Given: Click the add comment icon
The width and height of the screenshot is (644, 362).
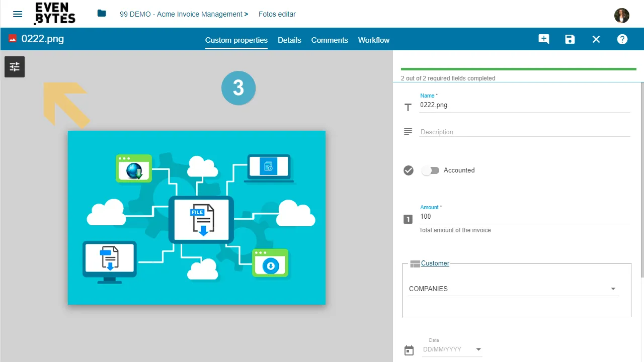Looking at the screenshot, I should [x=544, y=39].
